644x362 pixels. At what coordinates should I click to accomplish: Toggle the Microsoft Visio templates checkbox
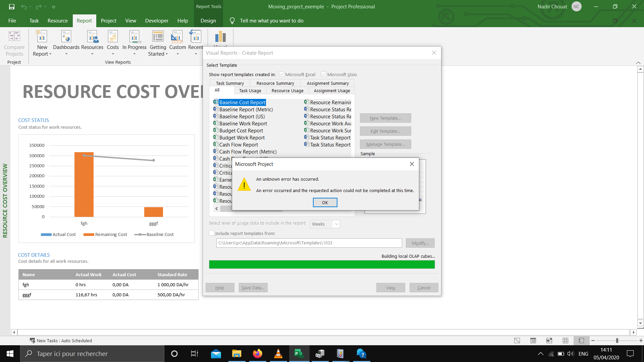324,74
